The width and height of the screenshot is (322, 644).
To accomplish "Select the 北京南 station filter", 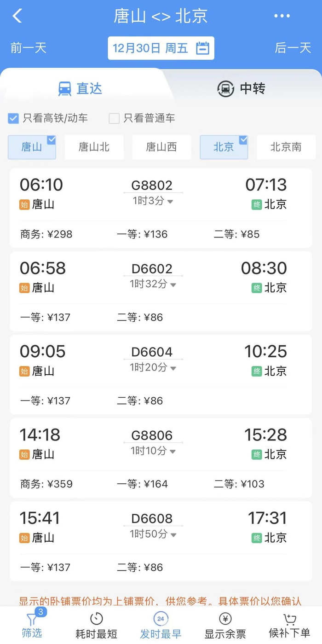I will click(x=286, y=147).
